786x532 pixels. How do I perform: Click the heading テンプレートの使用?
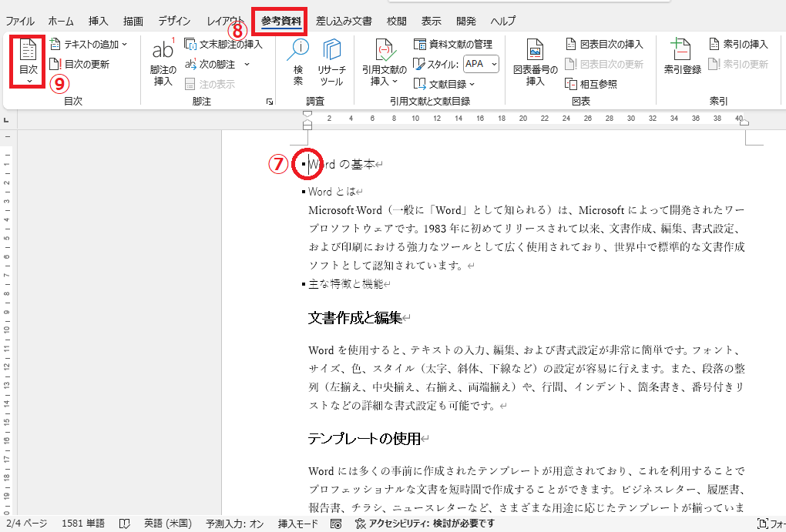pyautogui.click(x=364, y=439)
